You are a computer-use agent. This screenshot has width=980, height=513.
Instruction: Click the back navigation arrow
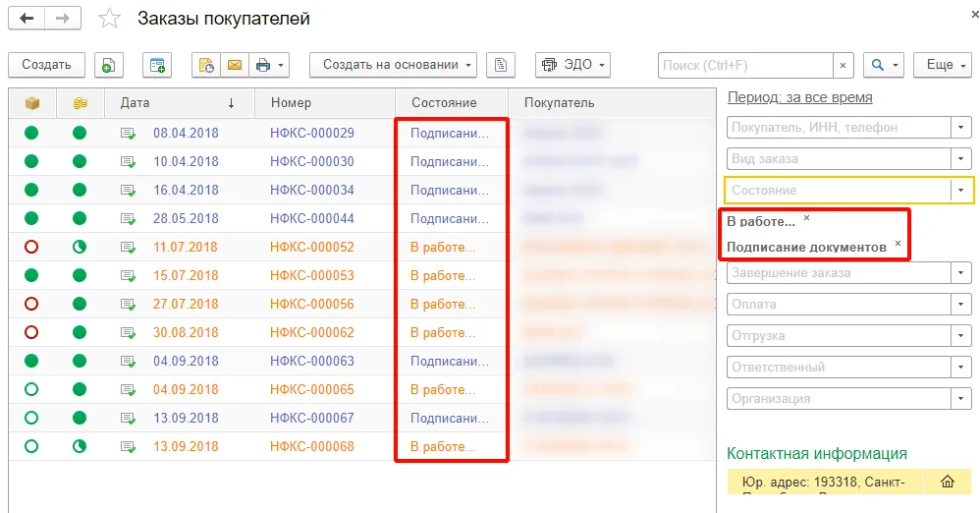pyautogui.click(x=27, y=19)
